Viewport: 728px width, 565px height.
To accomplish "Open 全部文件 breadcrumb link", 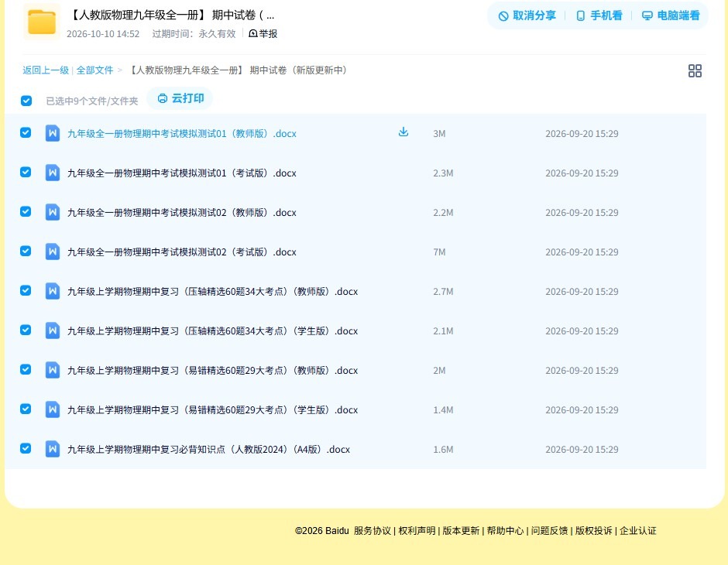I will point(94,70).
